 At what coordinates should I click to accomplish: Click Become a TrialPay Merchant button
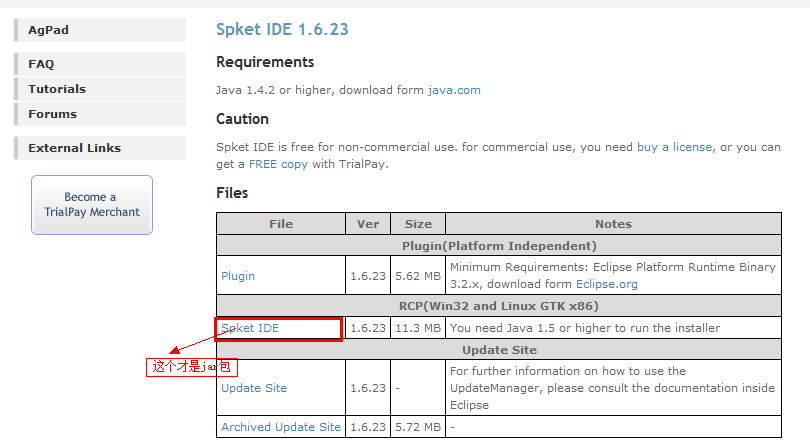92,205
